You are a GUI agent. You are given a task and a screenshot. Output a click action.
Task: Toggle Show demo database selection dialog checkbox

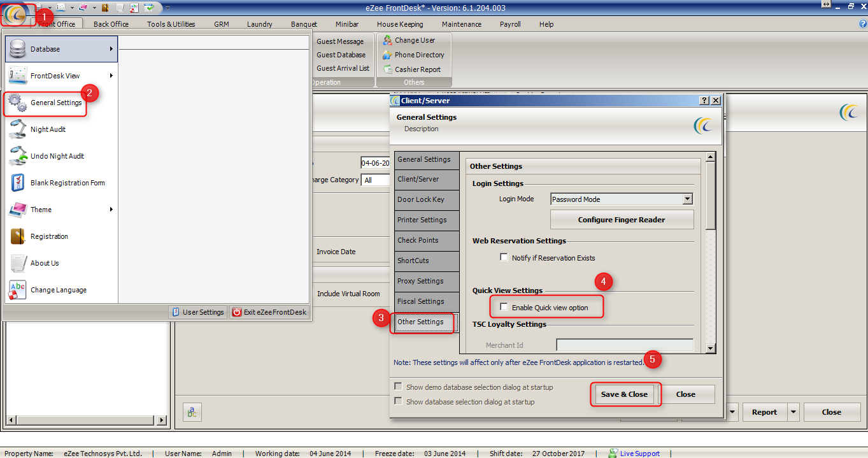[x=399, y=387]
